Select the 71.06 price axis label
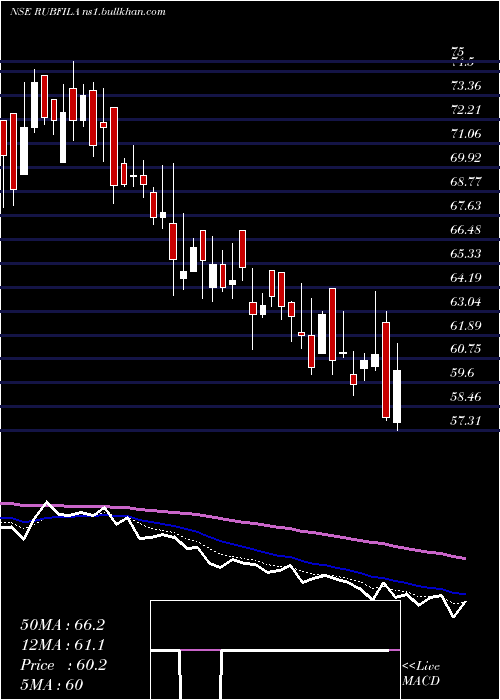Viewport: 500px width, 700px height. click(466, 134)
